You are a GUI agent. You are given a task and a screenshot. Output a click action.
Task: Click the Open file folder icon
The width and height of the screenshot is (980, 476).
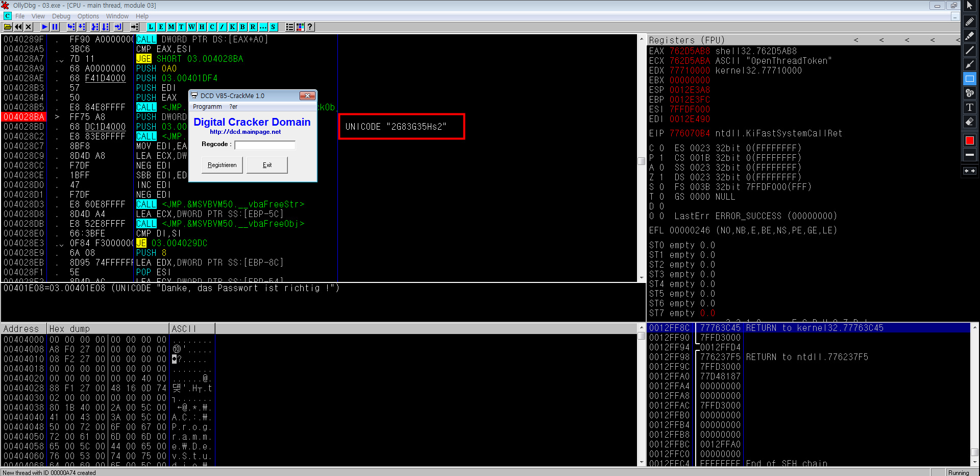(8, 27)
